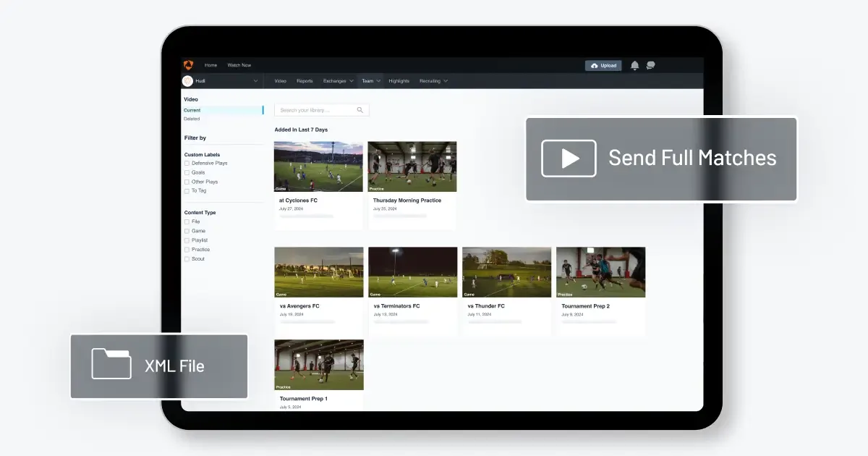Expand the Hudl team selector dropdown
The height and width of the screenshot is (456, 868).
[x=255, y=81]
